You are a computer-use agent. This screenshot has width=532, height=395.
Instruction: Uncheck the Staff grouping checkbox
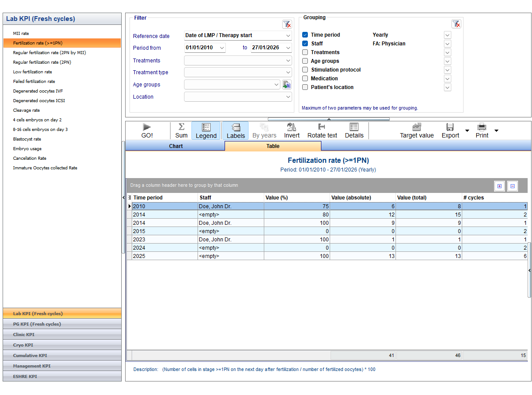tap(305, 44)
